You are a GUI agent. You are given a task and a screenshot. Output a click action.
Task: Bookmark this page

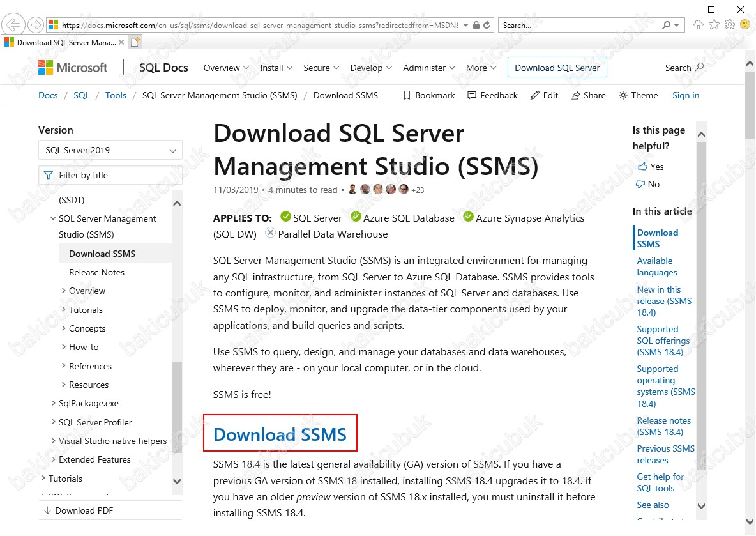(x=429, y=96)
